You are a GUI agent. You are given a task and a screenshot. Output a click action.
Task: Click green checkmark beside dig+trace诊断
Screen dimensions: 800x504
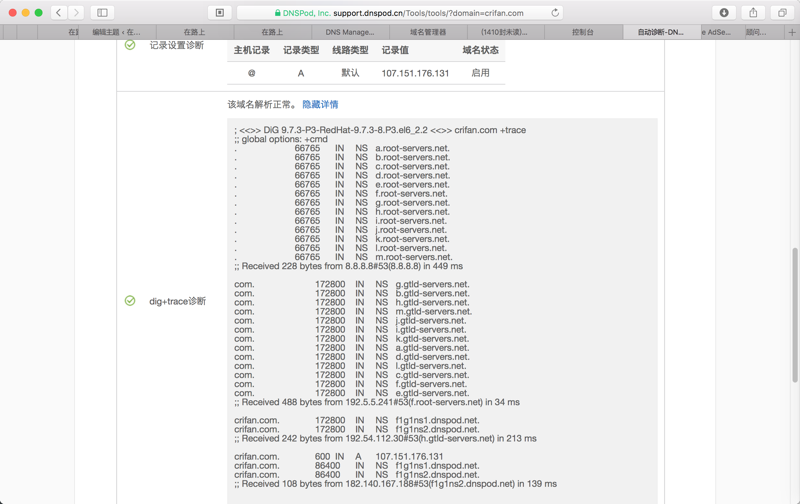point(130,301)
